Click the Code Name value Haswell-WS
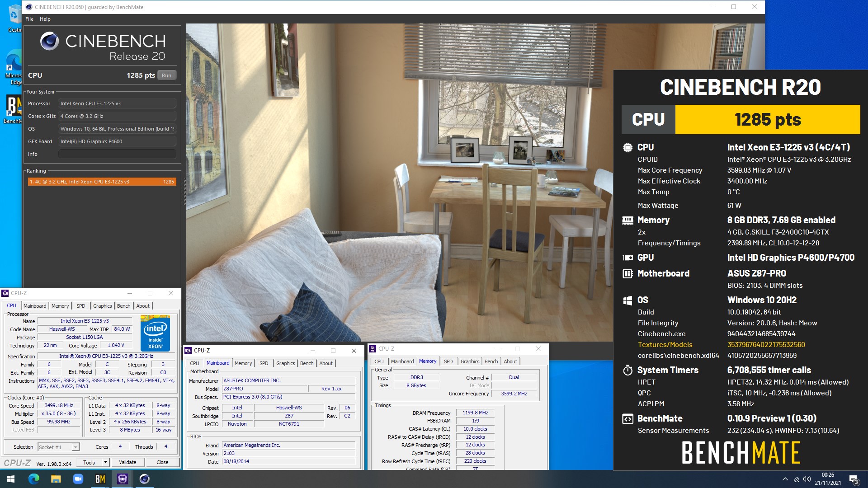Viewport: 868px width, 488px height. pyautogui.click(x=62, y=329)
